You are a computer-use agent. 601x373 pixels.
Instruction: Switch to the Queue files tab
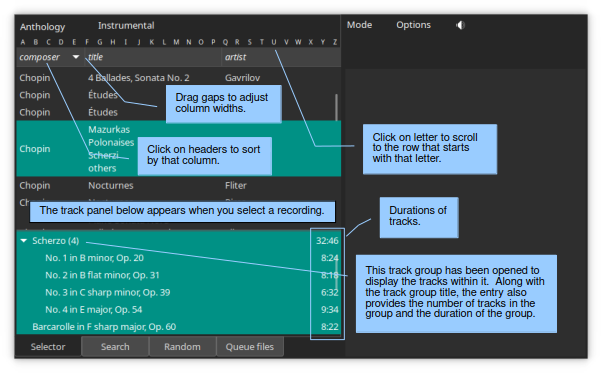coord(250,347)
